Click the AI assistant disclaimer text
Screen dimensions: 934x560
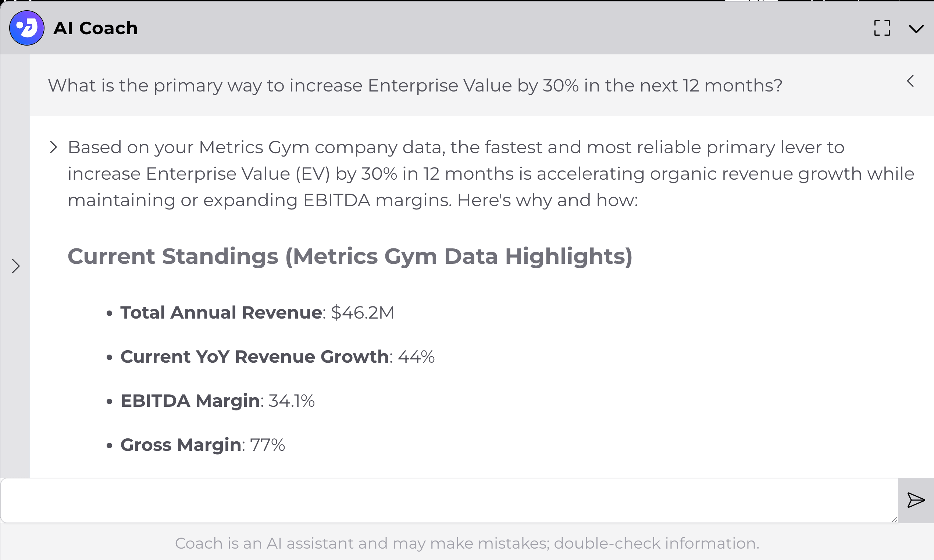pos(467,543)
